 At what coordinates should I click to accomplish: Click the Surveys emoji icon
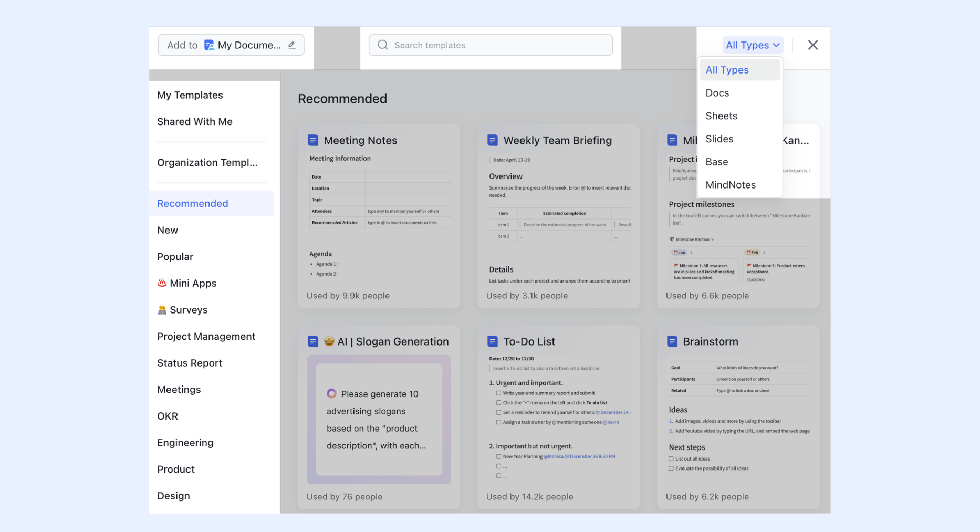162,310
